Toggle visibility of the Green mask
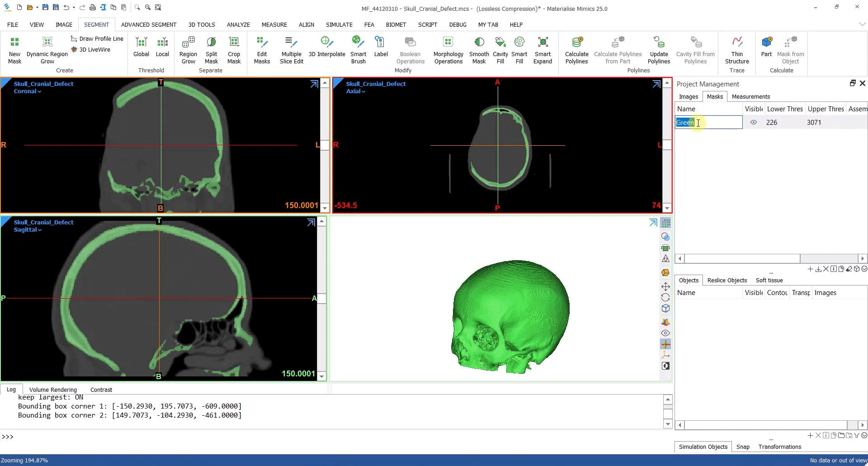Image resolution: width=868 pixels, height=466 pixels. (x=754, y=122)
